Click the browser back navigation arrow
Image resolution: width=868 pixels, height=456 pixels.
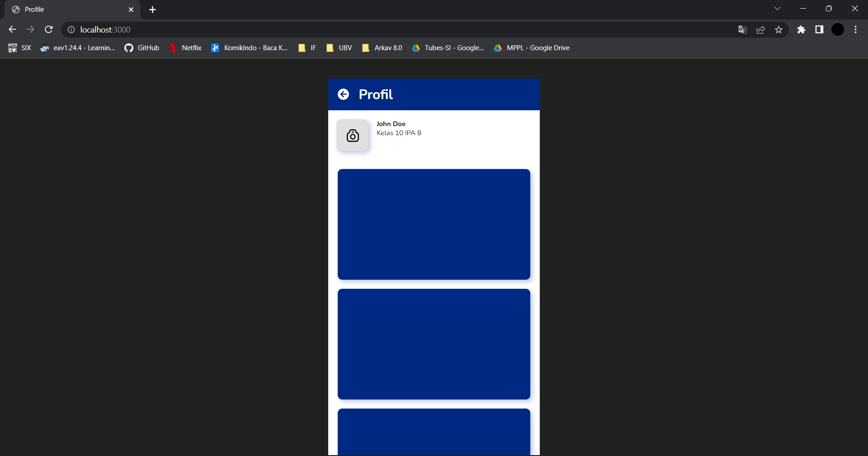click(12, 29)
